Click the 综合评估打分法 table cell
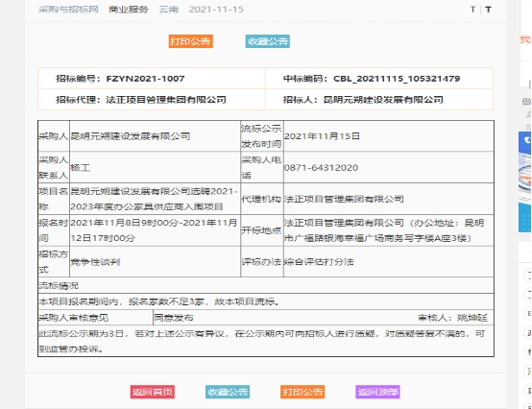The height and width of the screenshot is (409, 532). pos(389,262)
